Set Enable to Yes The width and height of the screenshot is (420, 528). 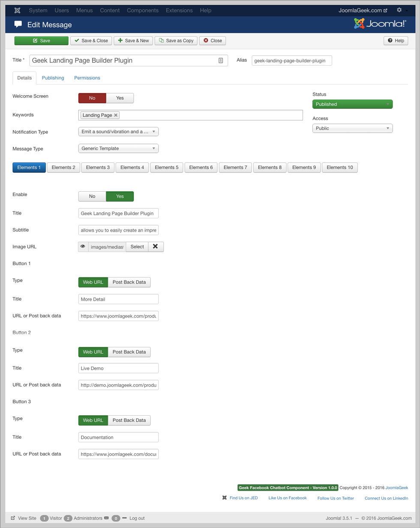[120, 196]
